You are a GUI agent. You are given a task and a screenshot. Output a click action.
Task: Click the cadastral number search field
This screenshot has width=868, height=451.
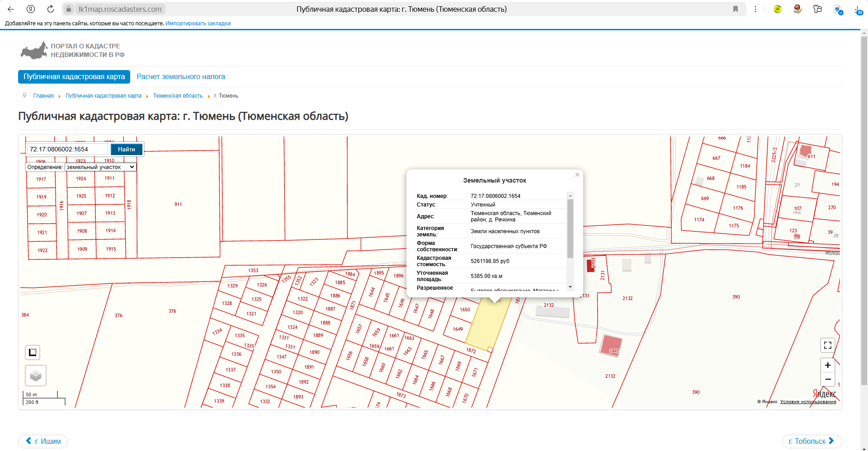pos(68,149)
